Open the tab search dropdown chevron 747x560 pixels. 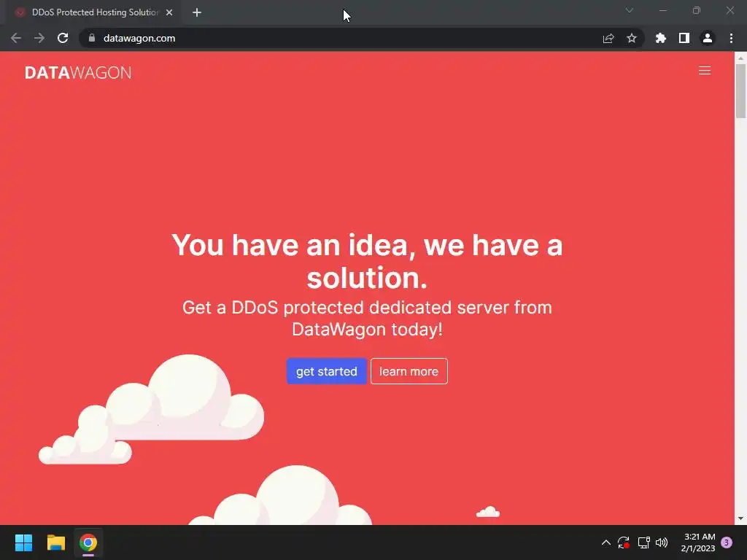point(630,10)
